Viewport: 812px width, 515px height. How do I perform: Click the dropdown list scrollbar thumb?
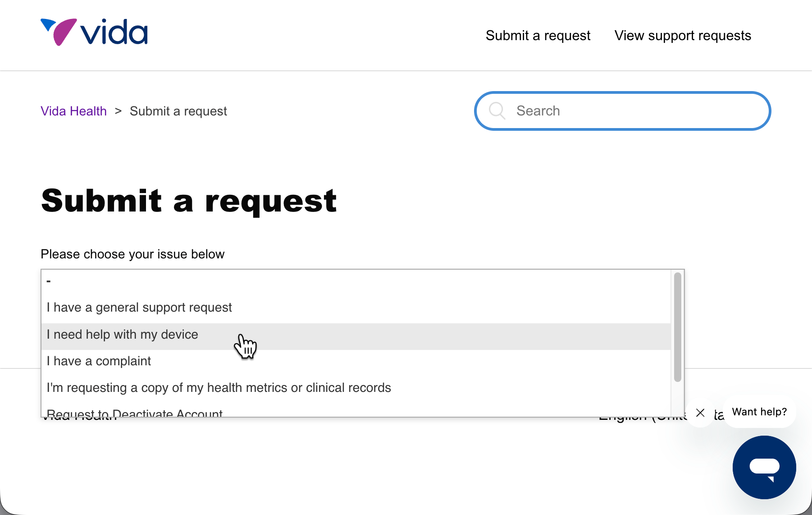[x=677, y=327]
